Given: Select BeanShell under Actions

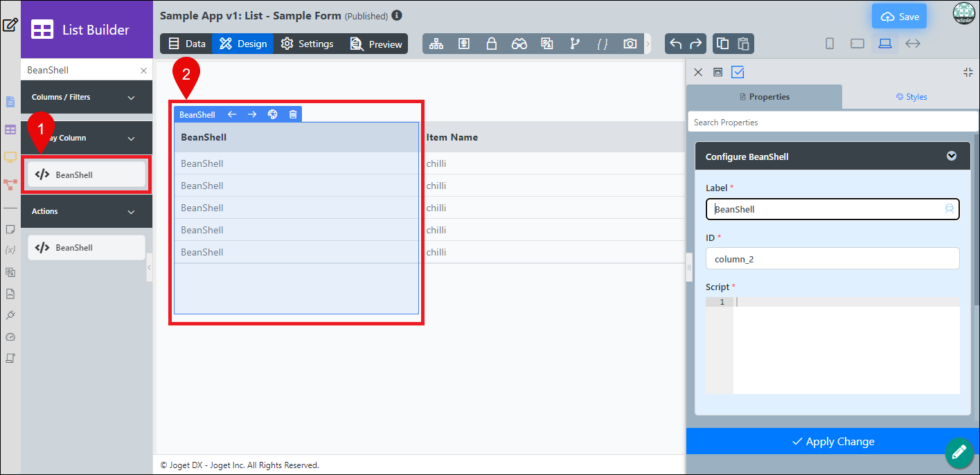Looking at the screenshot, I should coord(87,247).
